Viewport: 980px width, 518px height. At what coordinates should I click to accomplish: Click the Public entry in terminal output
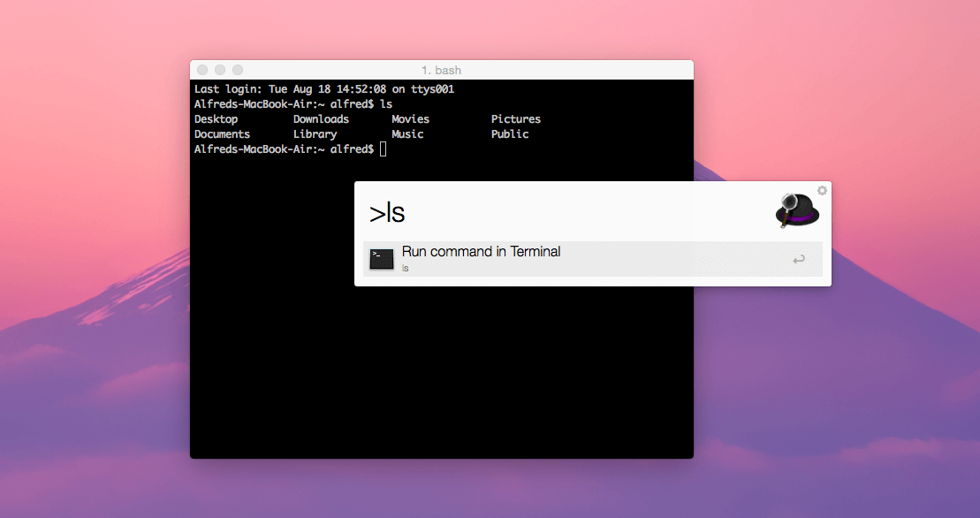point(510,134)
